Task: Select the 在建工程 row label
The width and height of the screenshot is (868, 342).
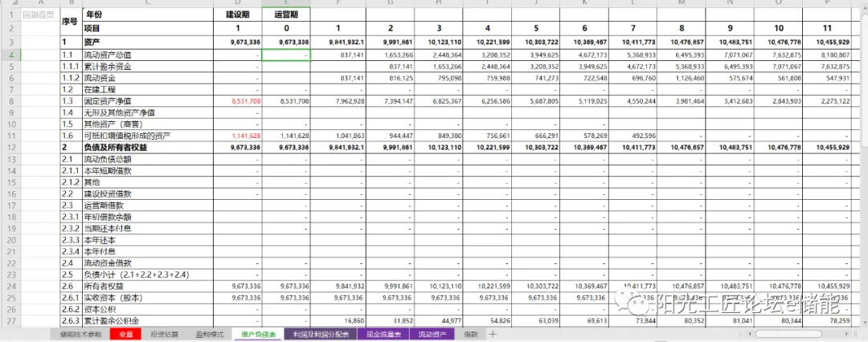Action: 147,90
